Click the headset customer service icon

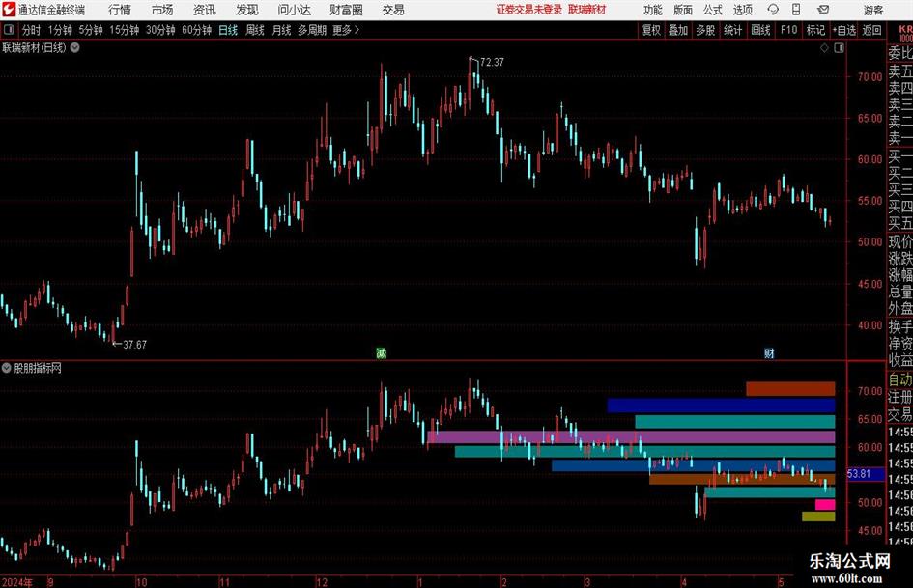773,10
